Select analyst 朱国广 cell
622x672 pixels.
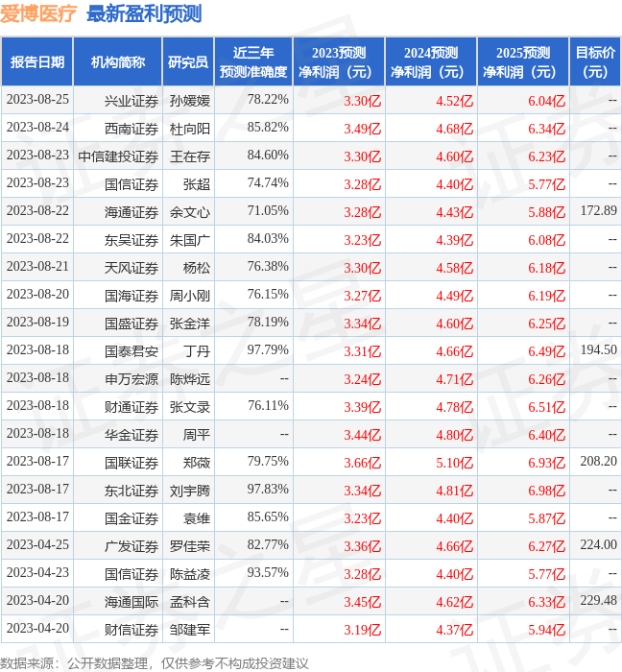[x=190, y=240]
